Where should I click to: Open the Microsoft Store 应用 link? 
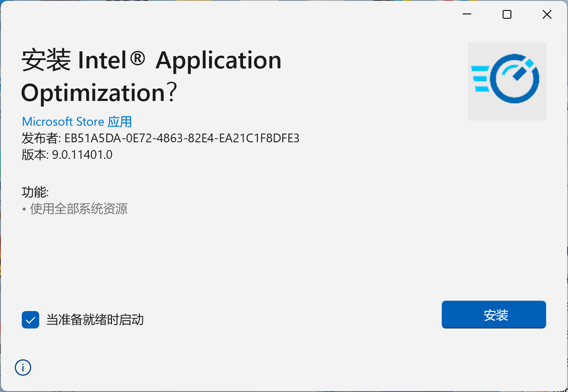tap(77, 121)
